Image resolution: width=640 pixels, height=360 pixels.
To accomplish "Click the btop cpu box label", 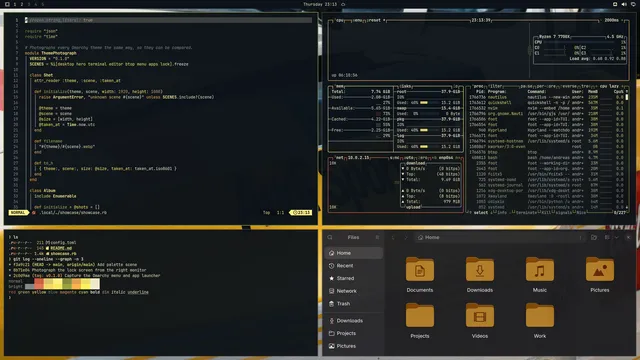I will coord(339,20).
